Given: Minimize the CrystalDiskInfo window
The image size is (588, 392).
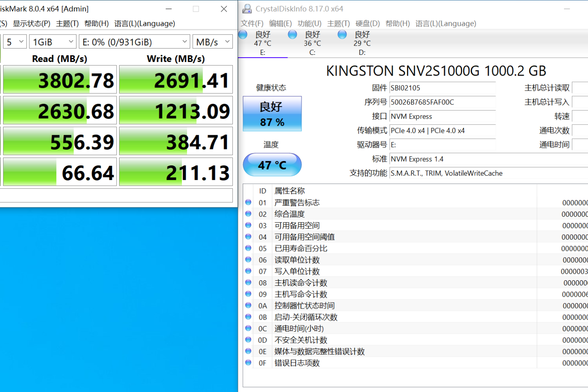Looking at the screenshot, I should point(567,9).
